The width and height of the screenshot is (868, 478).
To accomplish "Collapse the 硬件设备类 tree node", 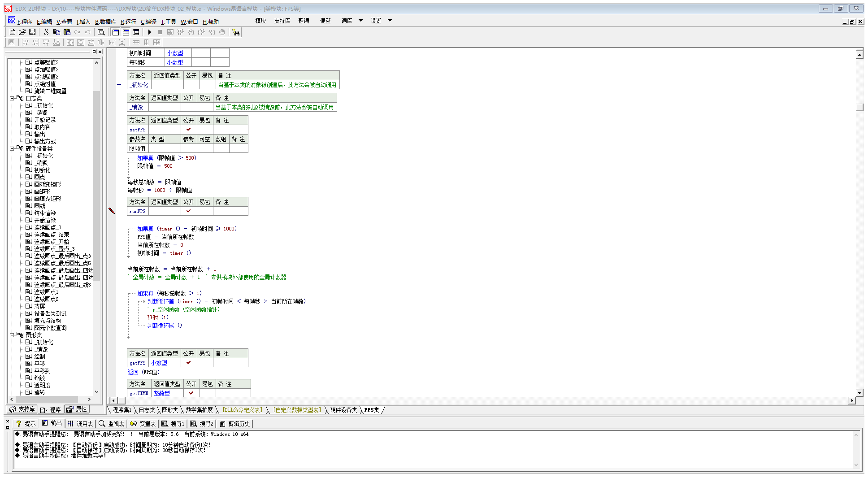I will click(x=12, y=148).
